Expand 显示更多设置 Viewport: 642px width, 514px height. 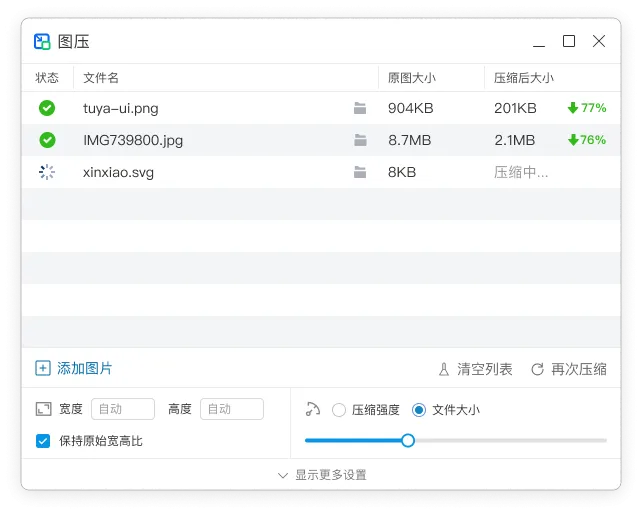tap(322, 475)
